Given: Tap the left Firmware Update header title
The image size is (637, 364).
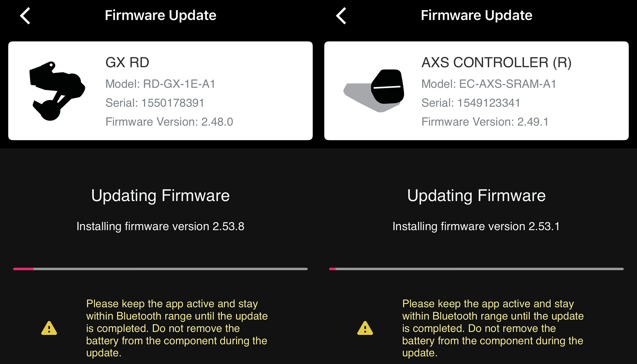Looking at the screenshot, I should (161, 15).
